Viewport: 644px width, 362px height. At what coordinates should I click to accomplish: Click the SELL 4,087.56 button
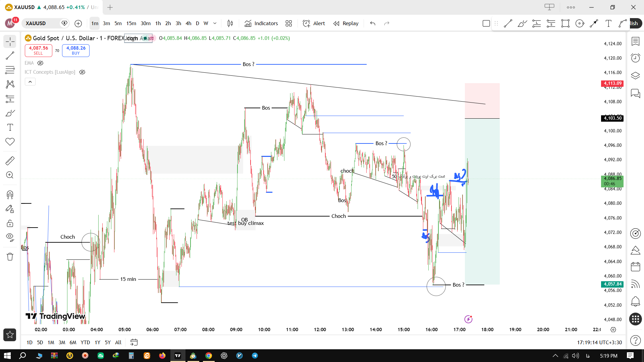pyautogui.click(x=38, y=51)
